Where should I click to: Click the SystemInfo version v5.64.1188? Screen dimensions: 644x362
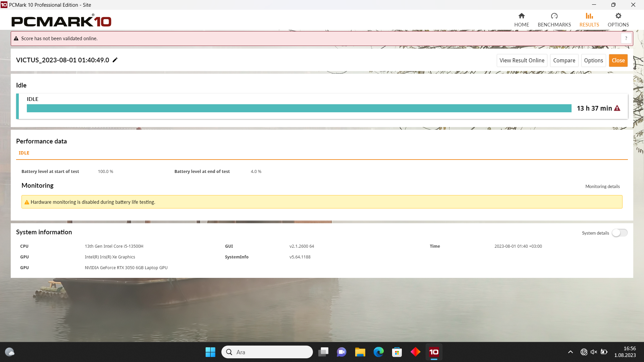[300, 257]
